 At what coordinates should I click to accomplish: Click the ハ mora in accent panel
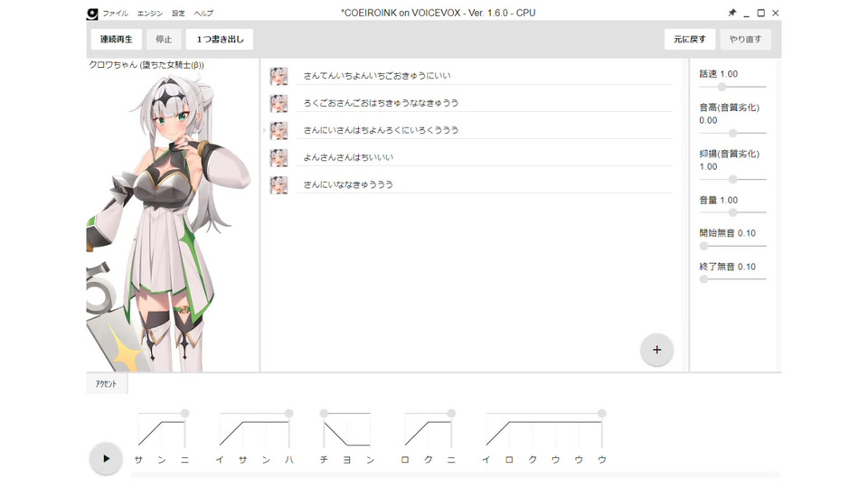tap(289, 460)
